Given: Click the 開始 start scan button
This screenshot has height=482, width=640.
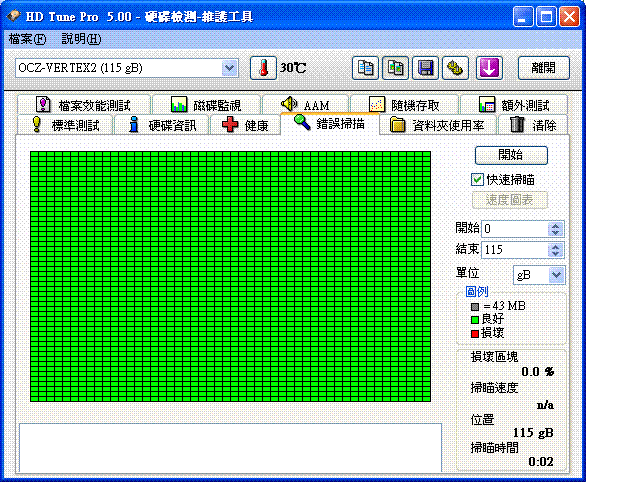Looking at the screenshot, I should tap(511, 155).
